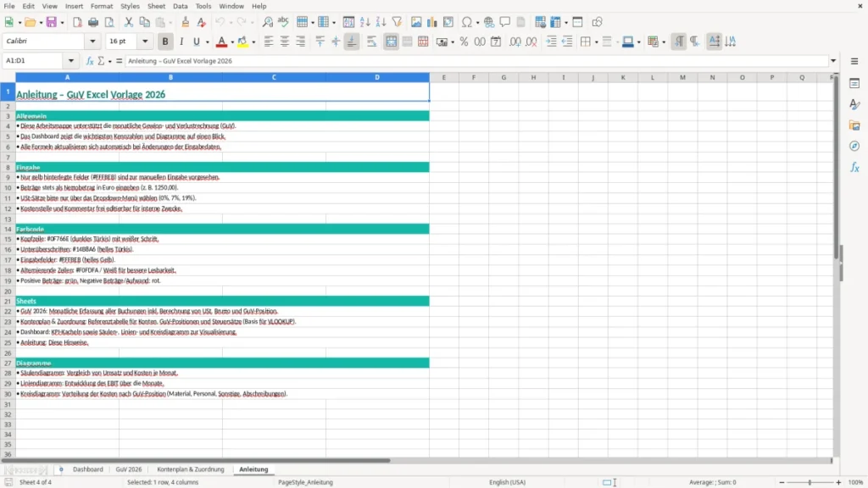
Task: Expand the formula bar
Action: [833, 61]
